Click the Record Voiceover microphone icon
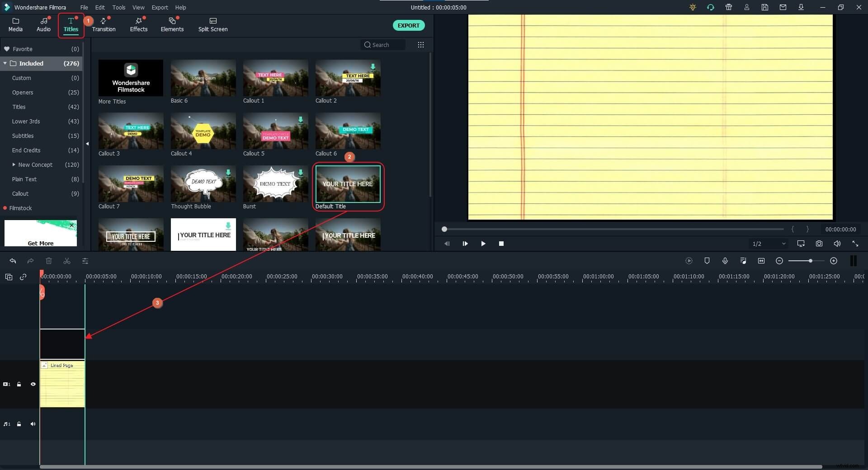868x470 pixels. pyautogui.click(x=725, y=261)
